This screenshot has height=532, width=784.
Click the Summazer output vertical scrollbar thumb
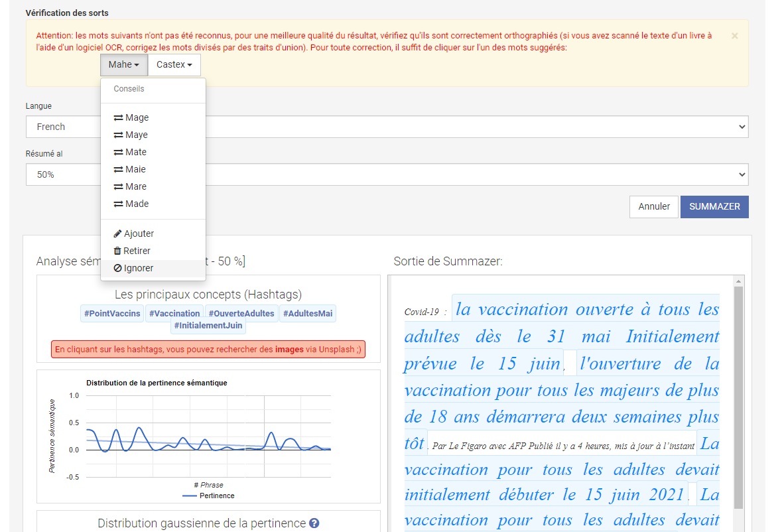738,398
